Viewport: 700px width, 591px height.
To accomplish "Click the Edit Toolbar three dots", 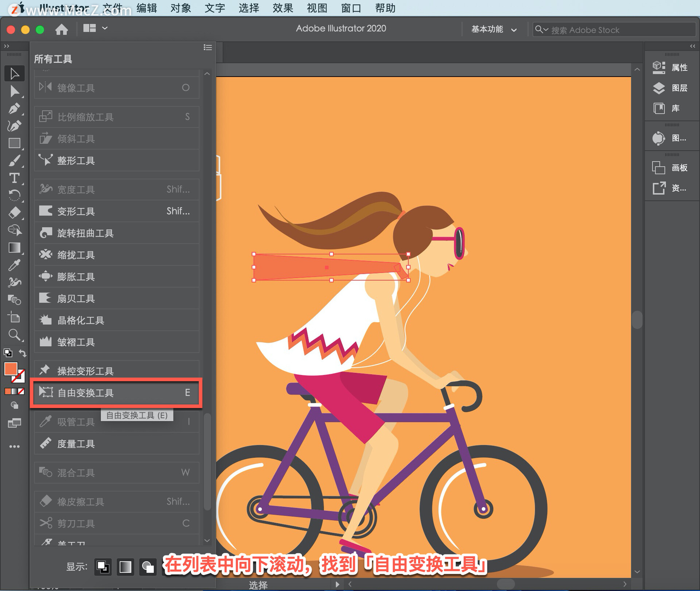I will coord(14,447).
